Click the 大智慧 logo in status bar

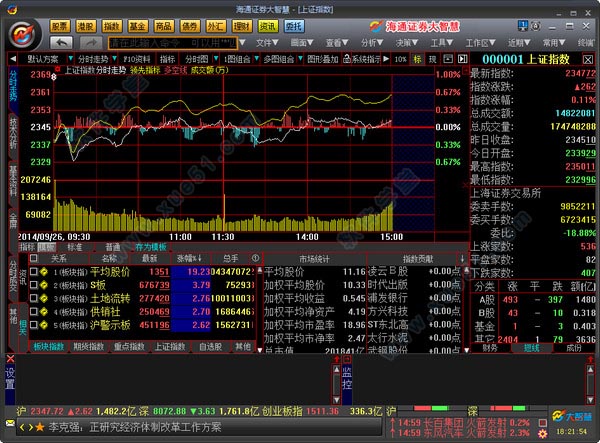pos(572,416)
